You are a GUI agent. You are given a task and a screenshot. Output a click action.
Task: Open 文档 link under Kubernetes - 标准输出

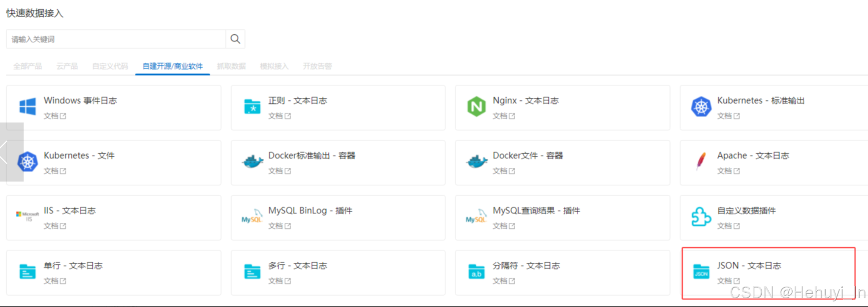(728, 116)
